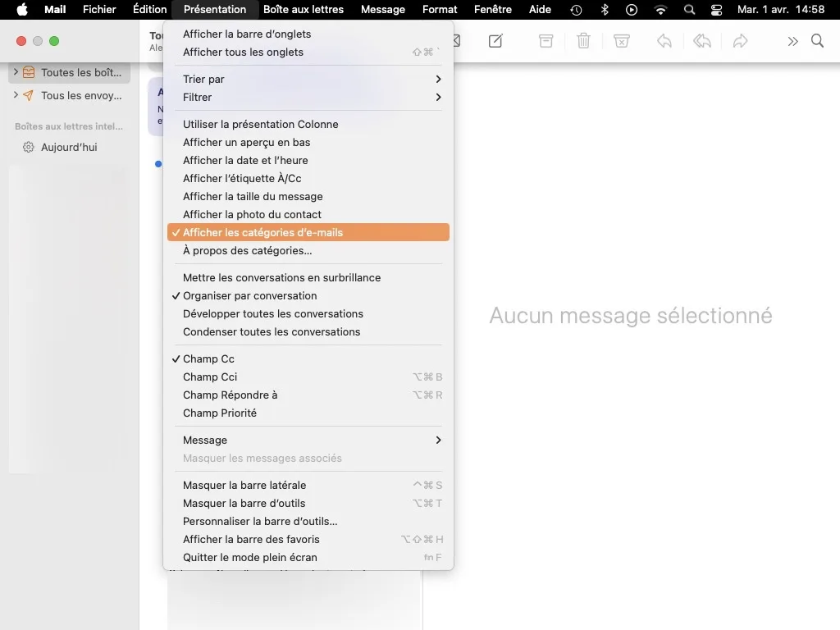Open the Aide menu
The height and width of the screenshot is (630, 840).
[540, 10]
